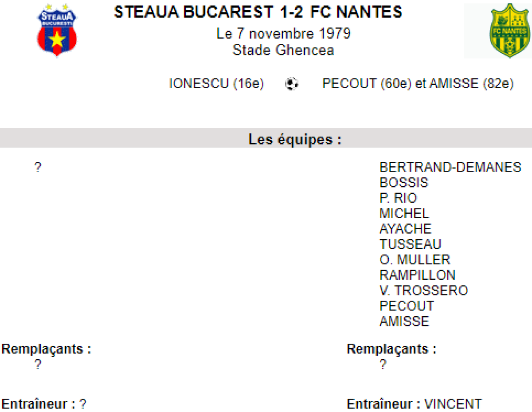This screenshot has width=532, height=412.
Task: Click the Steaua Bucuresti club crest
Action: point(56,30)
